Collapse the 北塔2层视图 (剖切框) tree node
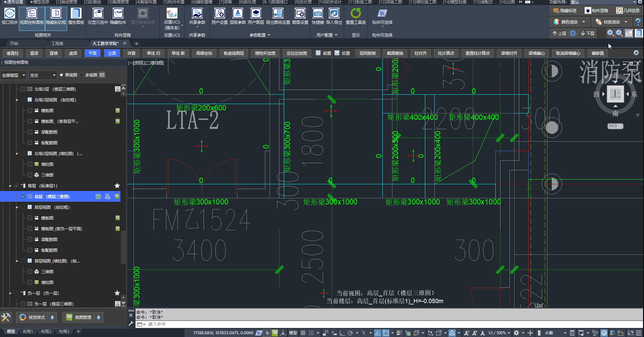 [x=17, y=100]
